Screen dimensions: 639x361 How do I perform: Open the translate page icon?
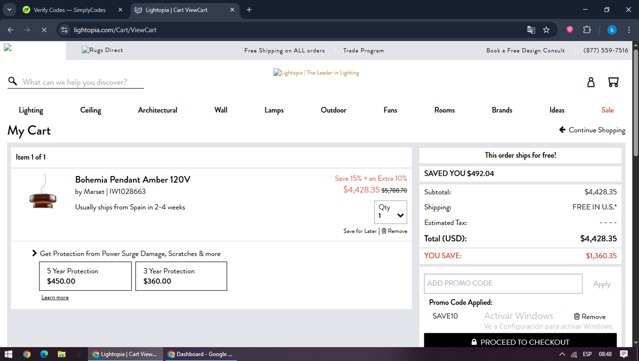(531, 30)
